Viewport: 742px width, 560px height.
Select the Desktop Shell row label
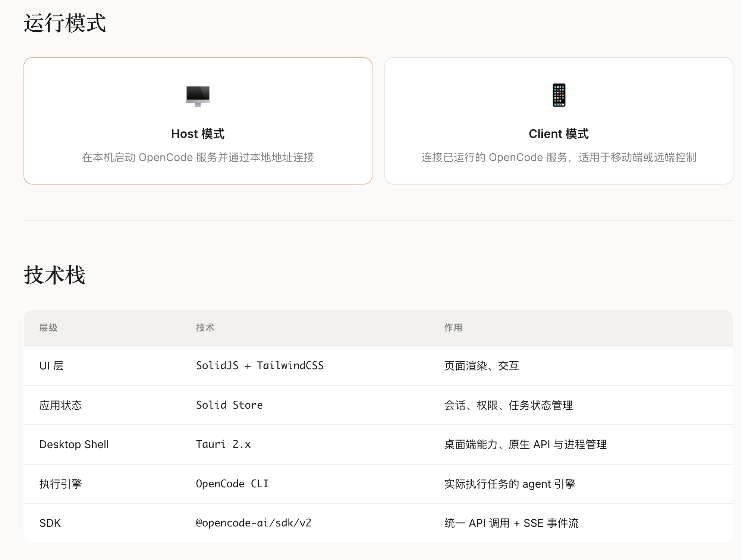pyautogui.click(x=74, y=444)
